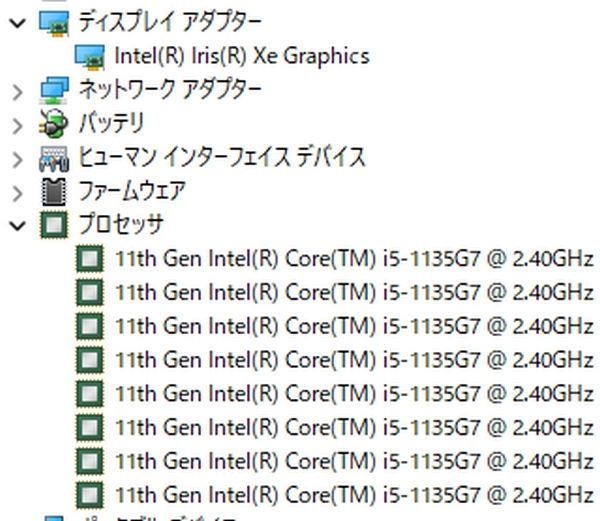Expand the ネットワーク アダプター category
The height and width of the screenshot is (521, 600).
[x=18, y=92]
